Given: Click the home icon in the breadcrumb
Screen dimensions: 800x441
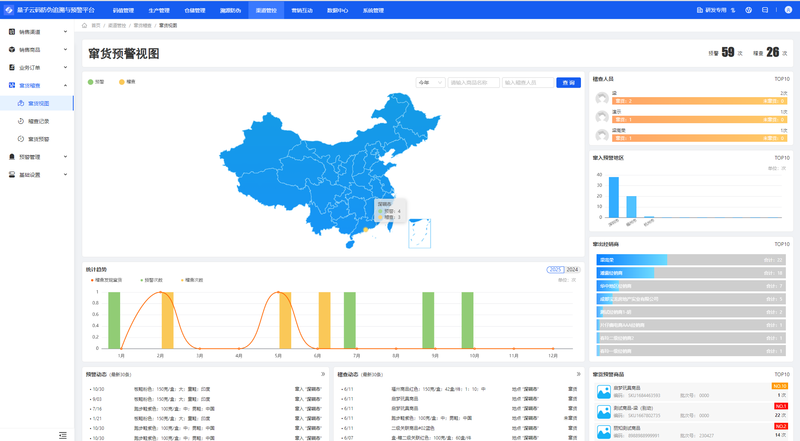Looking at the screenshot, I should point(85,25).
